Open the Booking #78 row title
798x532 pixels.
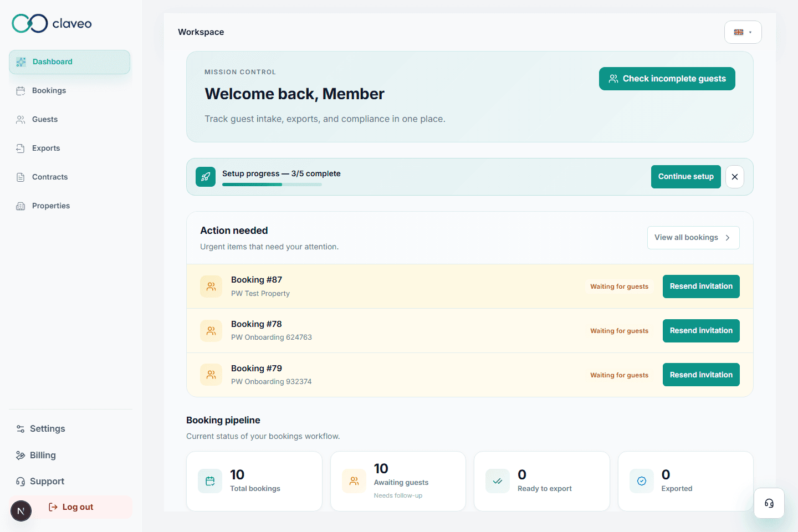point(257,324)
